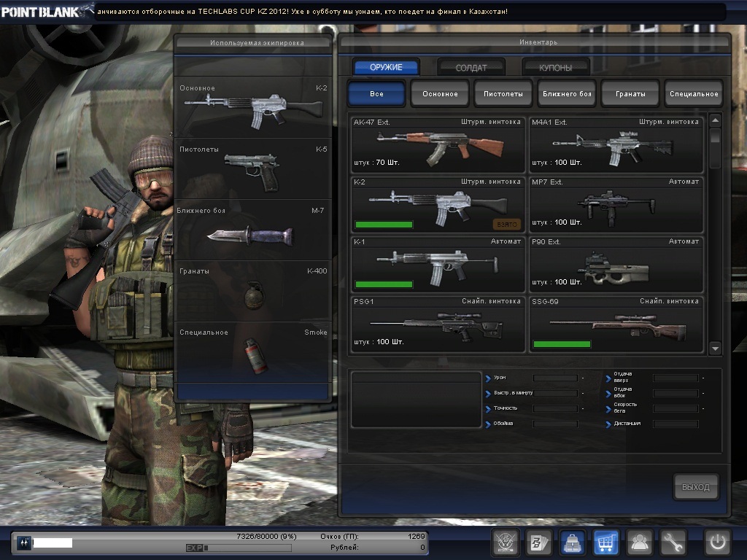This screenshot has height=560, width=747.
Task: Click the SSG-69 green durability bar
Action: (x=562, y=344)
